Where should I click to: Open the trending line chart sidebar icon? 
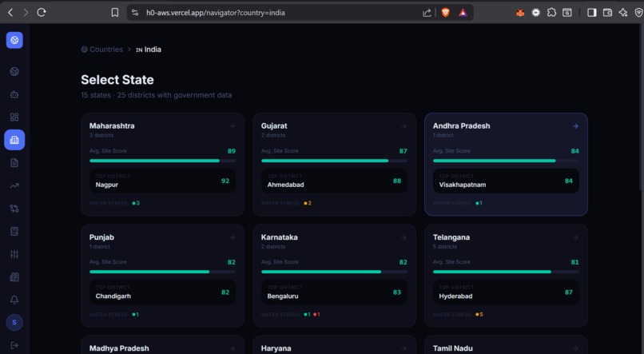(x=14, y=185)
